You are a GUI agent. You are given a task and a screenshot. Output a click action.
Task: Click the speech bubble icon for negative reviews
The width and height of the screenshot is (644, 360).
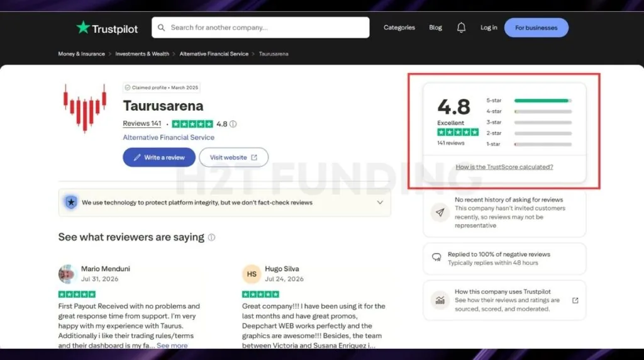point(436,257)
